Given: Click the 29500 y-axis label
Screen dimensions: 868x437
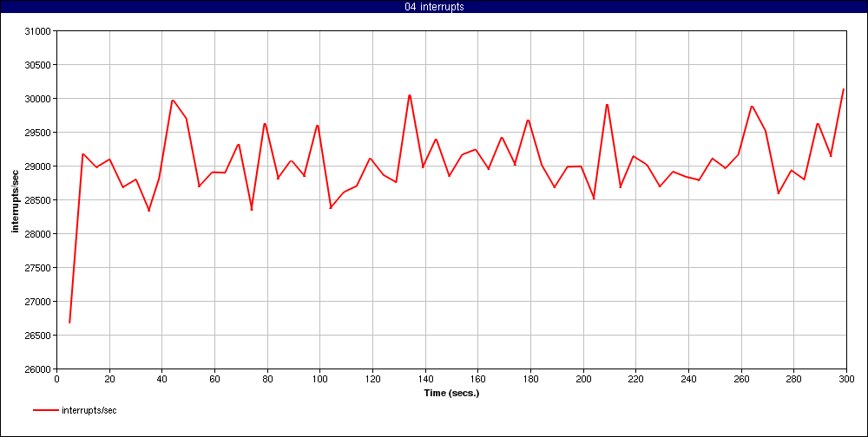Looking at the screenshot, I should 38,132.
